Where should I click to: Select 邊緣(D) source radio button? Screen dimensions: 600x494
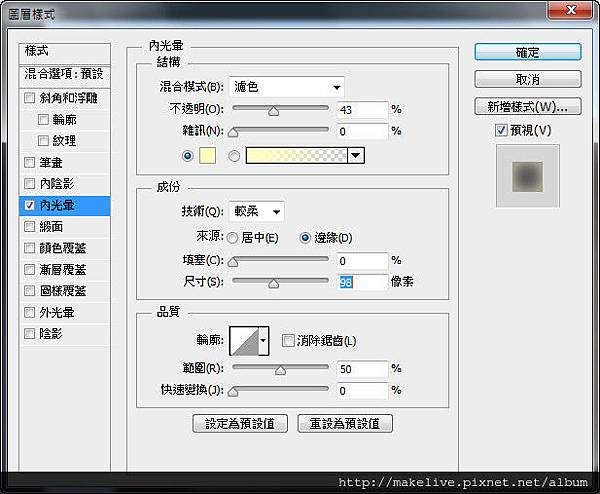pos(305,238)
